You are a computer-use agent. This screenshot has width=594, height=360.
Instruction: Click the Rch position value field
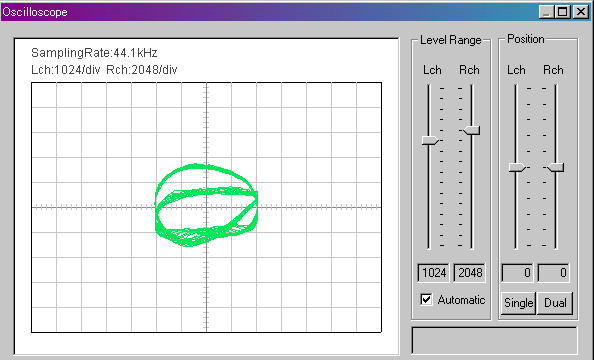click(x=553, y=273)
